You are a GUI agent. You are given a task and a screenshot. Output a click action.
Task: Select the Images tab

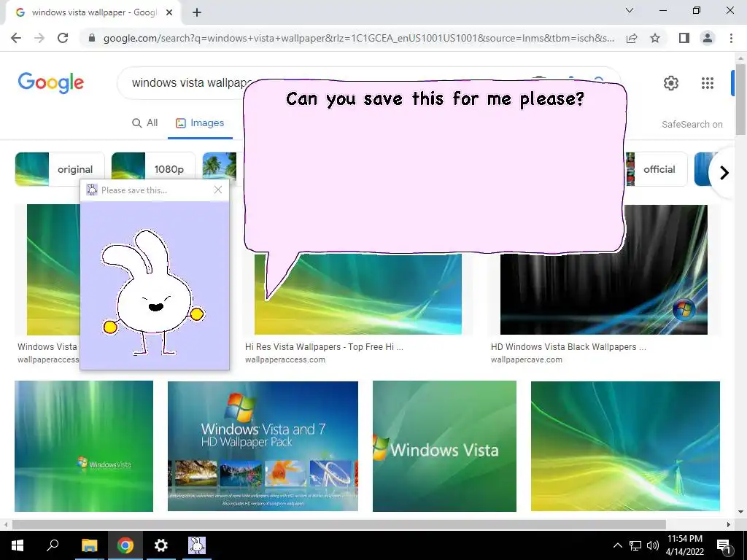click(x=200, y=122)
